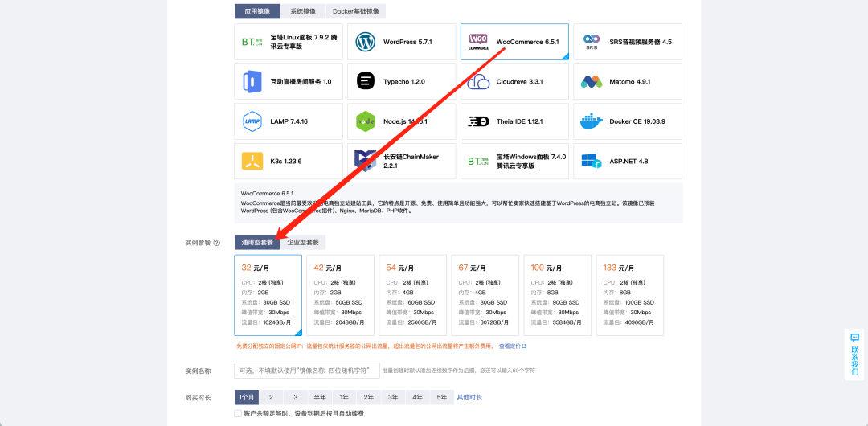
Task: Click the Docker whale icon
Action: tap(592, 121)
